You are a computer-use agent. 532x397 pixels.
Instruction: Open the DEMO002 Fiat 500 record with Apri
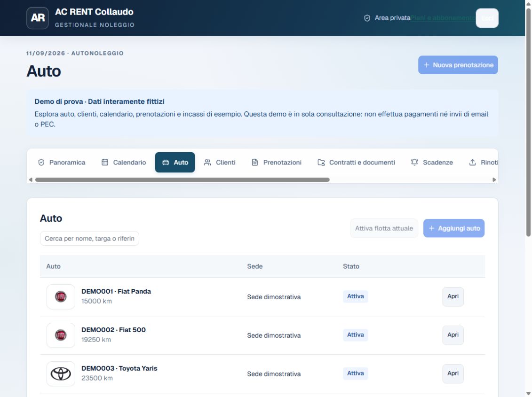453,335
